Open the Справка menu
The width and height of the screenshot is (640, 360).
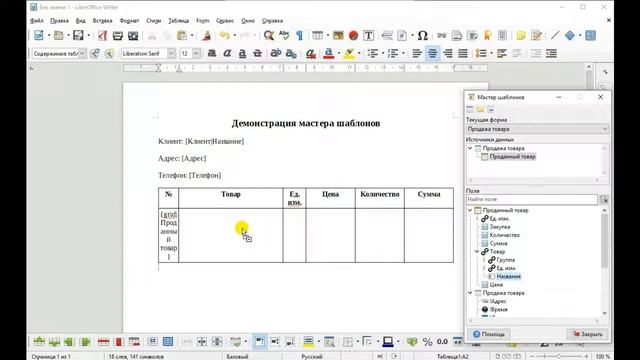tap(272, 20)
